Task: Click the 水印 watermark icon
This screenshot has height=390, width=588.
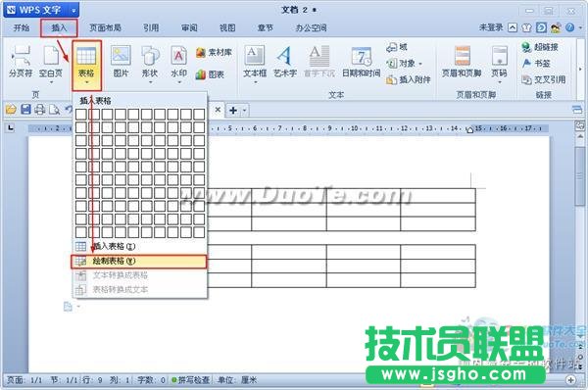Action: tap(179, 56)
